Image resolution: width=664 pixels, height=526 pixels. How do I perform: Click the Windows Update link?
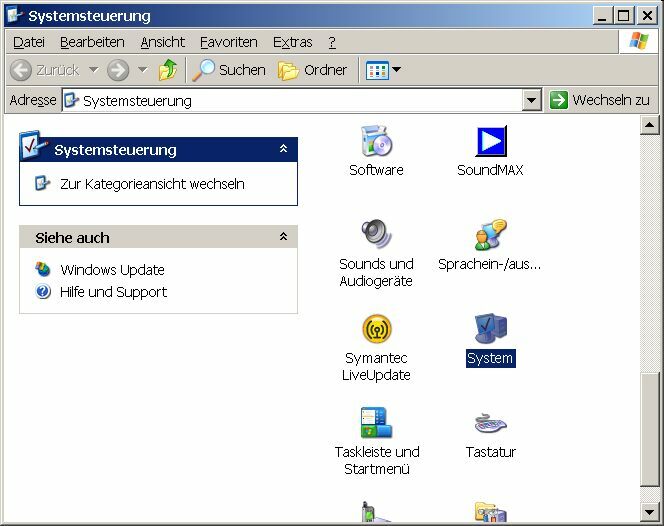112,270
